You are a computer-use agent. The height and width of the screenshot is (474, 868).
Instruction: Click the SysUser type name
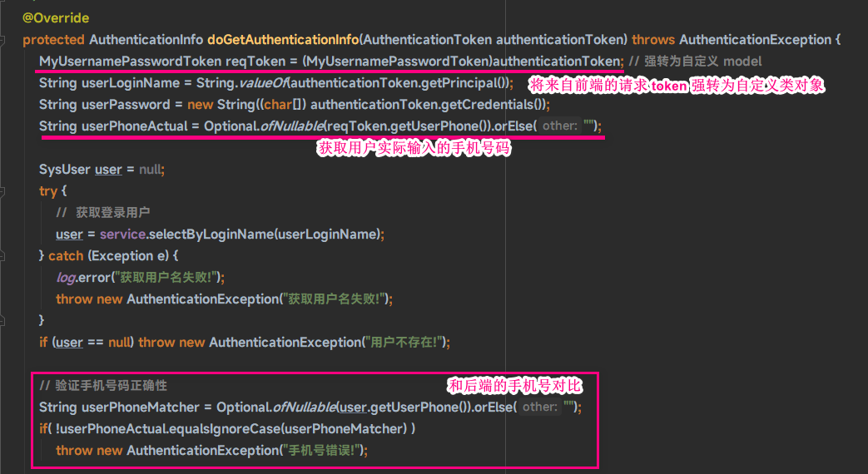pos(65,170)
